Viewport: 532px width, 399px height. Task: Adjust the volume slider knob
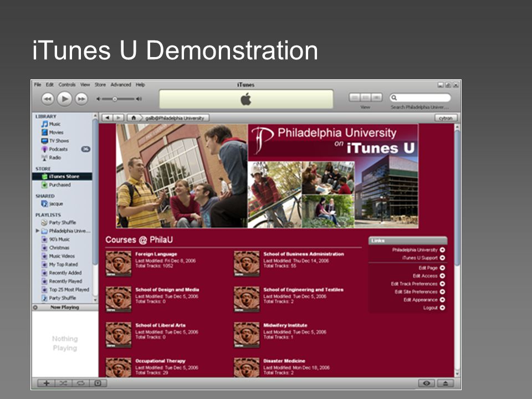[x=115, y=99]
